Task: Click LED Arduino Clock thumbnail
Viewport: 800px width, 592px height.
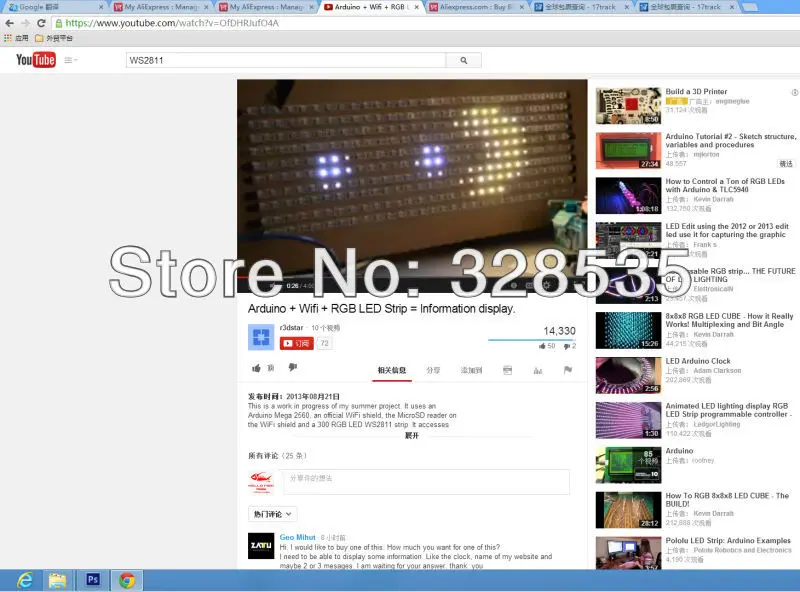Action: (x=629, y=376)
